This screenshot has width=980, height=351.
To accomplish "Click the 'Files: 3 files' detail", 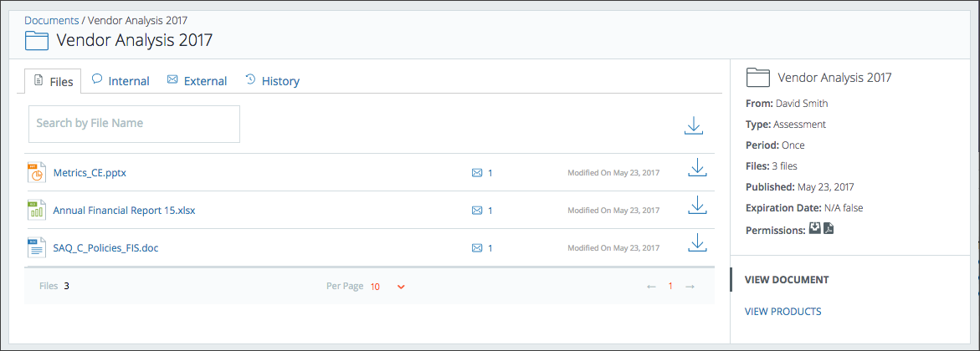I will (x=772, y=166).
